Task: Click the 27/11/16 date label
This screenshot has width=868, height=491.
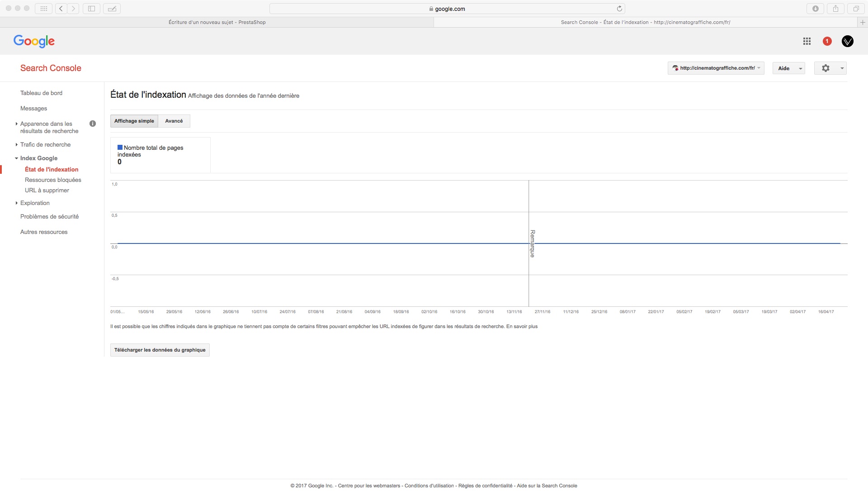Action: click(x=542, y=312)
